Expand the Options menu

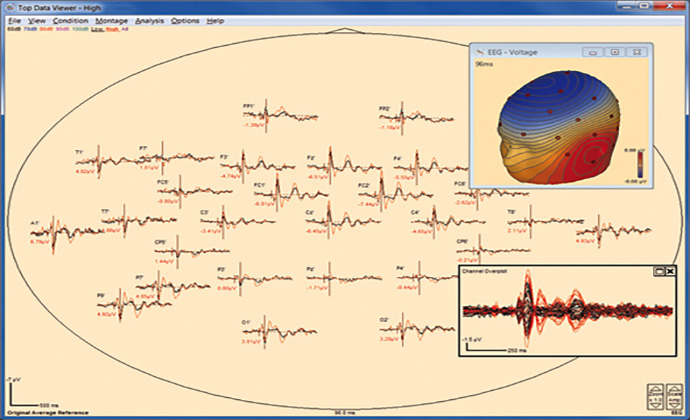tap(185, 20)
